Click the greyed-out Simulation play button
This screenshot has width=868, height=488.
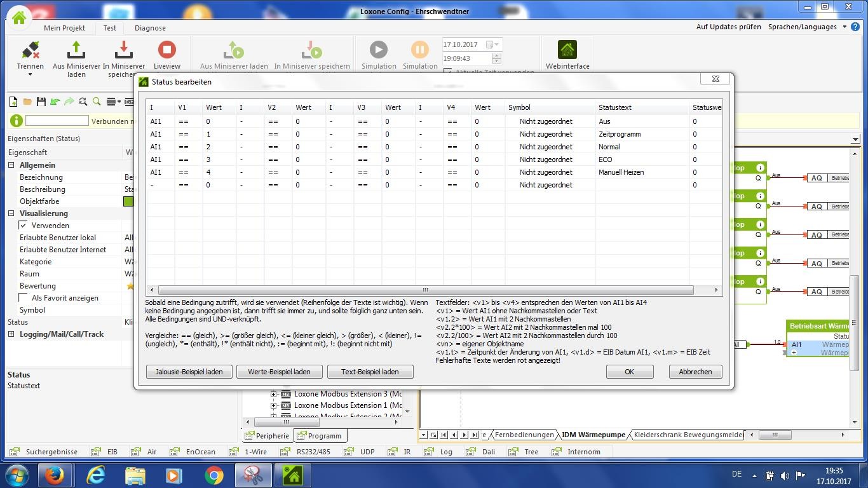[x=379, y=50]
